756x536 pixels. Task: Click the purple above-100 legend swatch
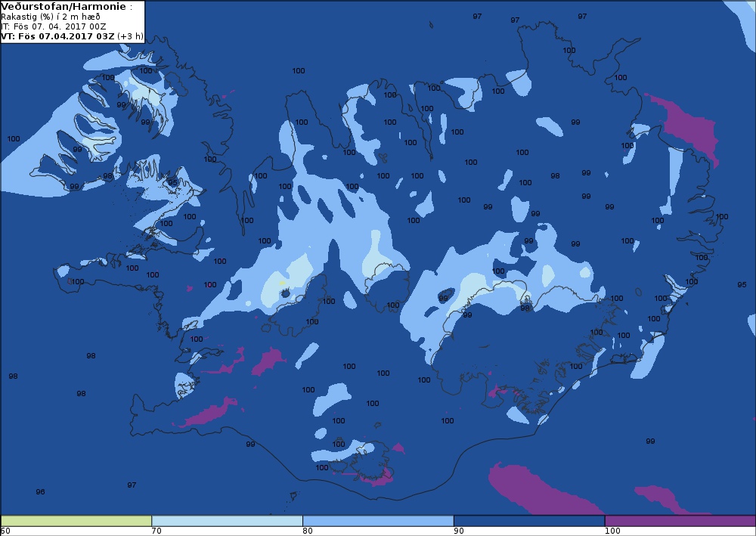tap(680, 521)
